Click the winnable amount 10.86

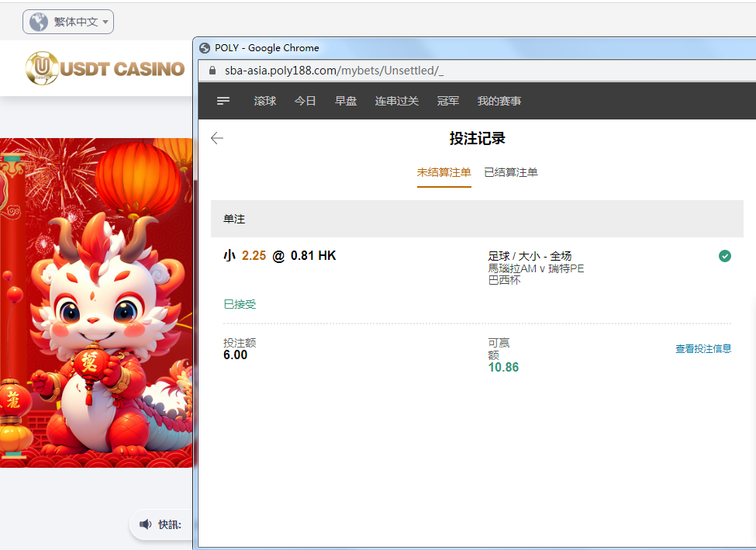tap(503, 368)
